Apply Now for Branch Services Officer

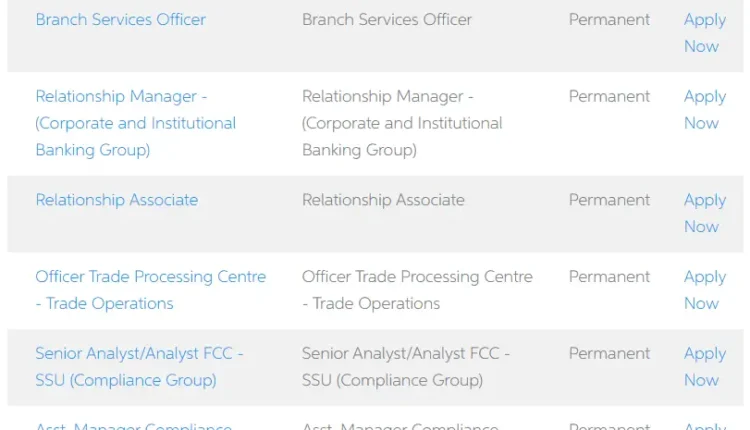tap(704, 32)
